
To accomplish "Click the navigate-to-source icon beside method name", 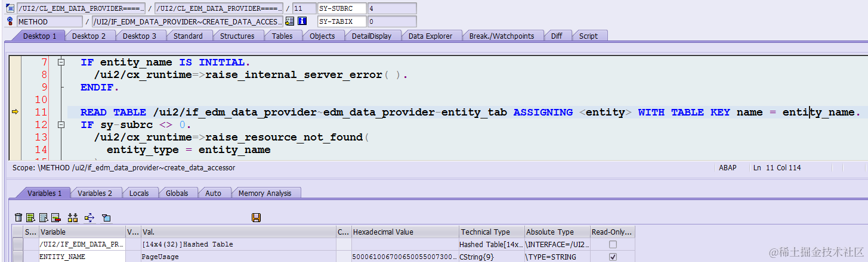I will (x=290, y=21).
